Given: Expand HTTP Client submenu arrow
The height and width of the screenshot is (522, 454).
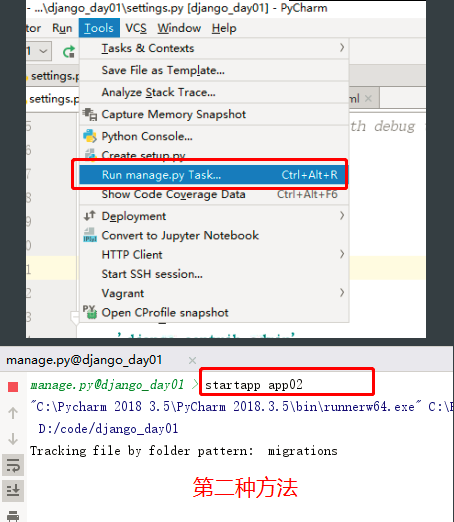Looking at the screenshot, I should (342, 254).
